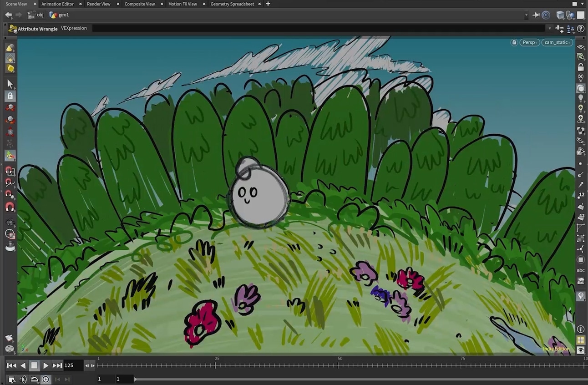
Task: Click the concentric circles target icon
Action: (x=546, y=15)
